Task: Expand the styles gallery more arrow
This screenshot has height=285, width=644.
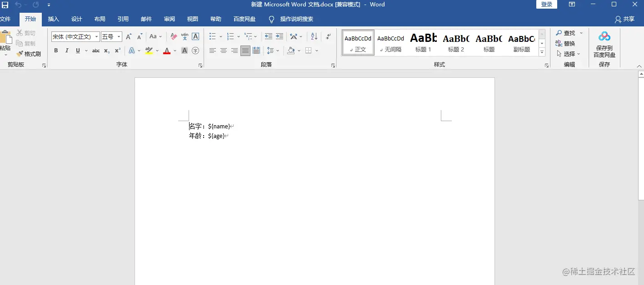Action: pos(542,52)
